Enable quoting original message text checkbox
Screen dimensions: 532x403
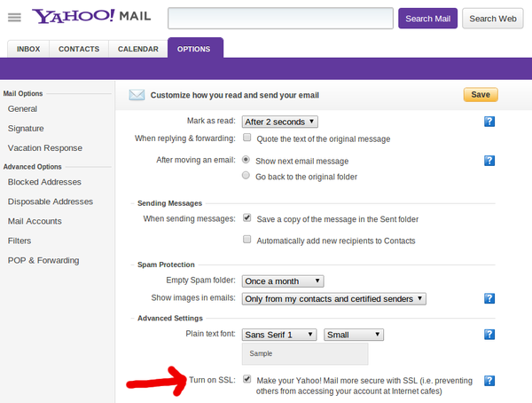point(247,138)
